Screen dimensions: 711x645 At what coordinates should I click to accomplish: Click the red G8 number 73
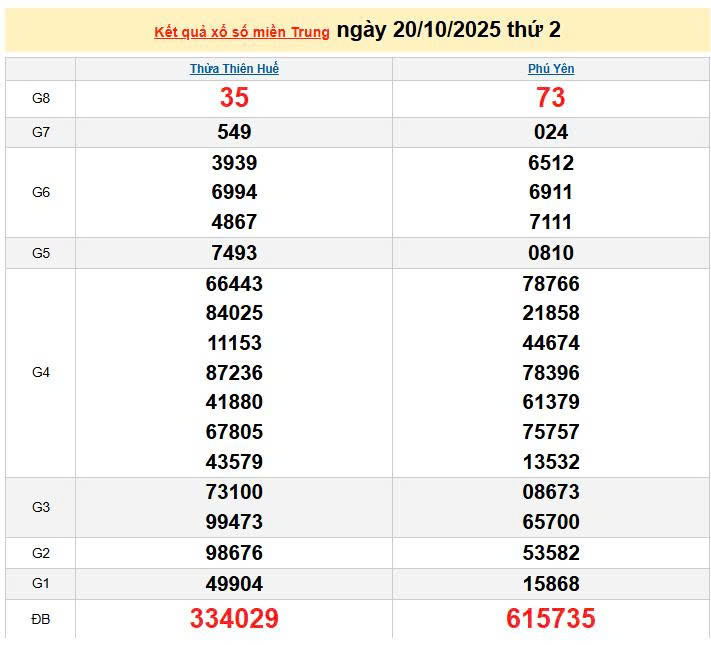pos(551,98)
